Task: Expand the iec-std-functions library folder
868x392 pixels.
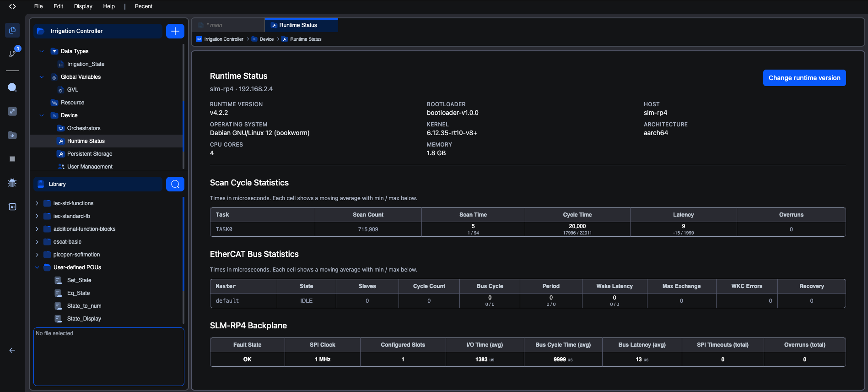Action: click(x=37, y=203)
